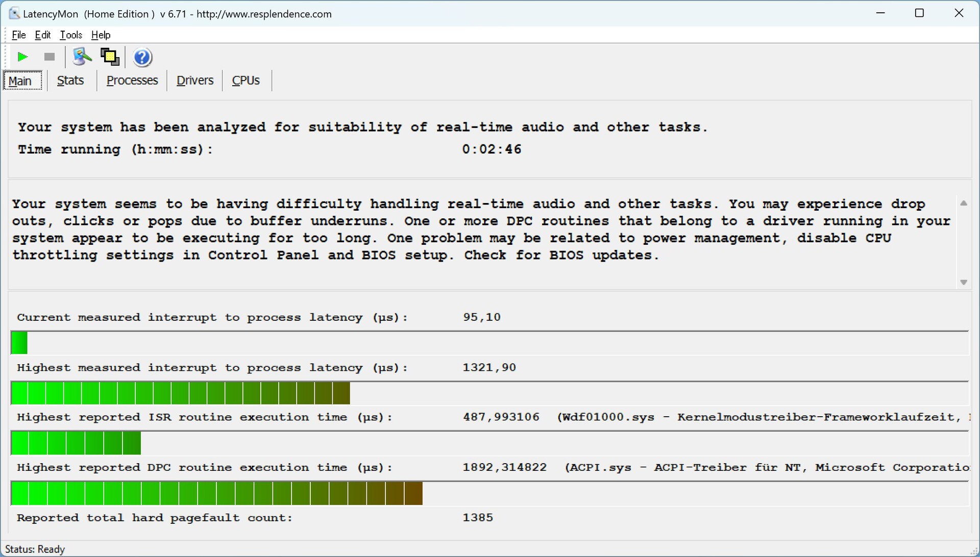Switch to the CPUs tab

[246, 81]
